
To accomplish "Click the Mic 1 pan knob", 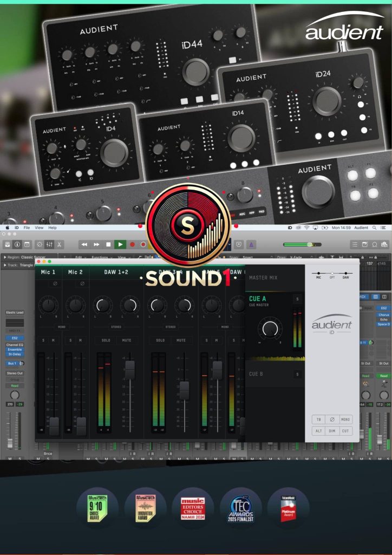I will coord(48,305).
